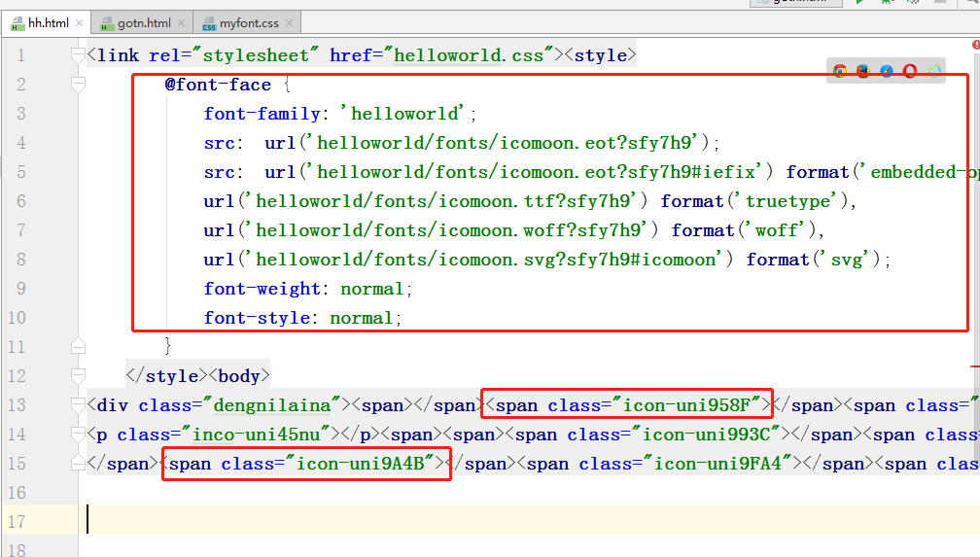Image resolution: width=980 pixels, height=557 pixels.
Task: Click the closing style tag on line 12
Action: click(x=167, y=376)
